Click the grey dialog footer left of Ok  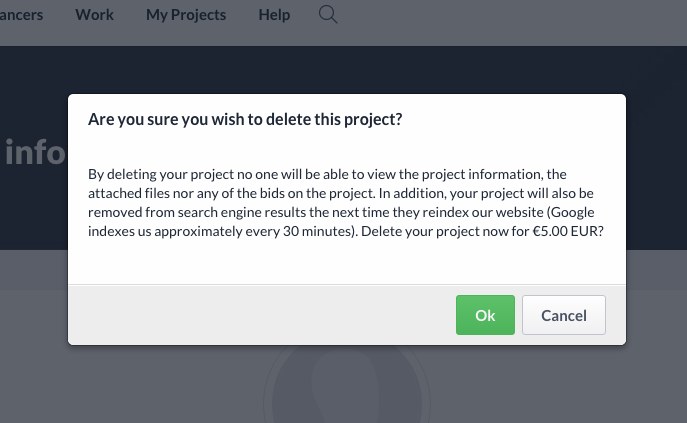tap(250, 315)
